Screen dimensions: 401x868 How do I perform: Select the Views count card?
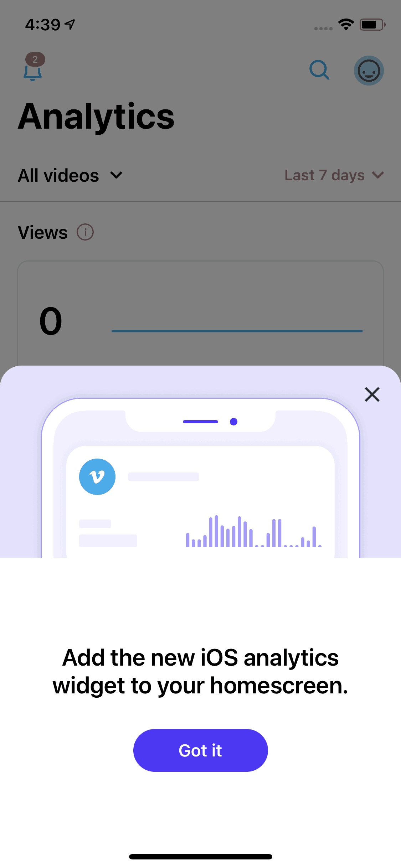(x=201, y=314)
